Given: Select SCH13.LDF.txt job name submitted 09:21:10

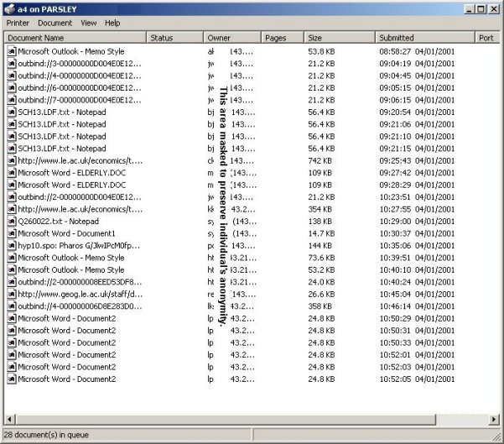Looking at the screenshot, I should [62, 137].
